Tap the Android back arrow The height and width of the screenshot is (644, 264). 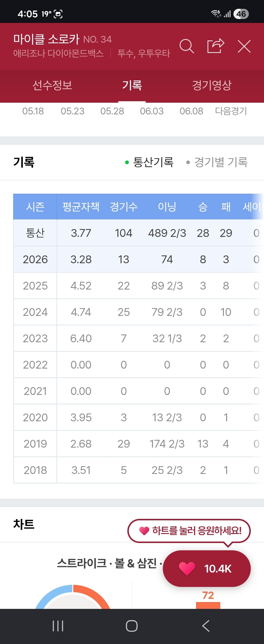point(206,626)
